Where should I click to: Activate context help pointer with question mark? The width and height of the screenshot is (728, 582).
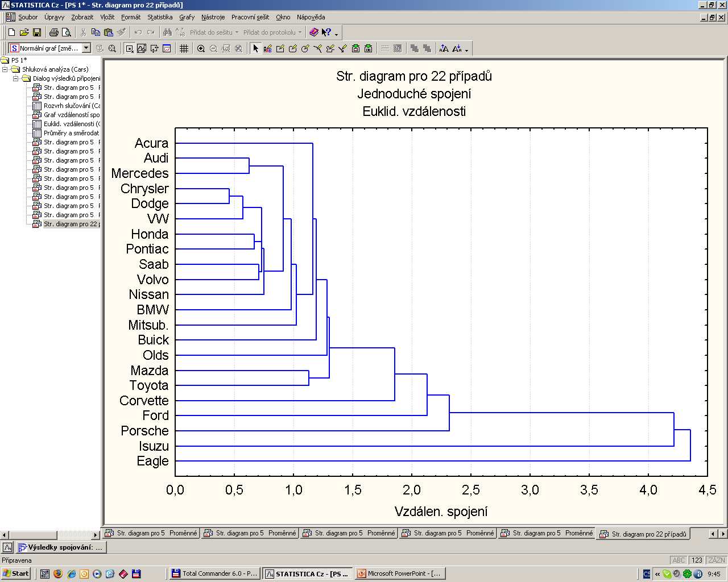pyautogui.click(x=326, y=32)
